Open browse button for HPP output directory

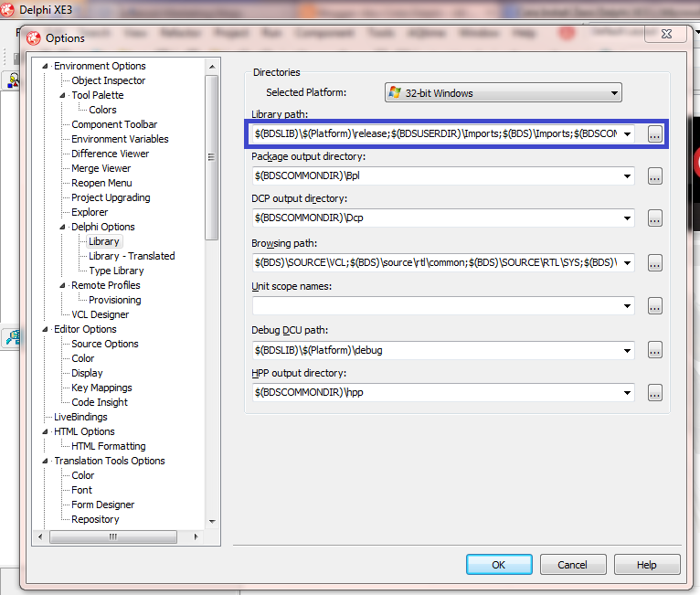point(654,393)
